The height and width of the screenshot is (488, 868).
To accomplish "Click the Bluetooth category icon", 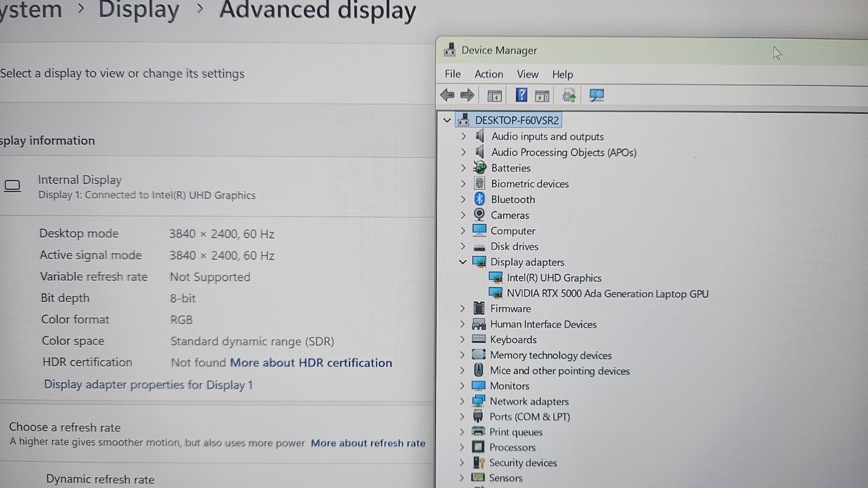I will 479,199.
